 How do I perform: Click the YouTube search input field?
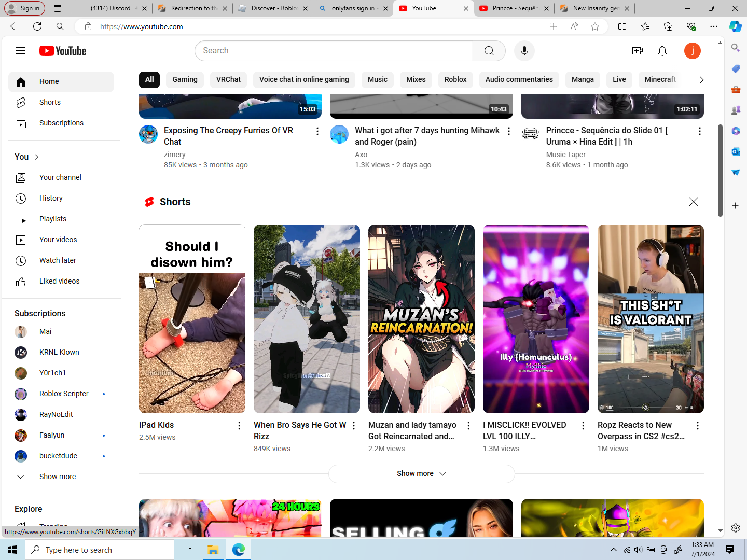pyautogui.click(x=334, y=51)
